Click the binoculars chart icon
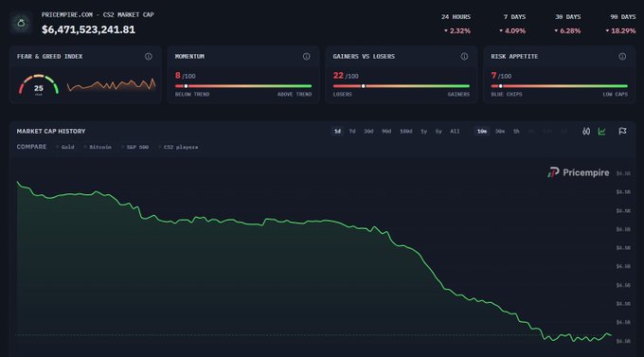The image size is (644, 357). point(586,131)
